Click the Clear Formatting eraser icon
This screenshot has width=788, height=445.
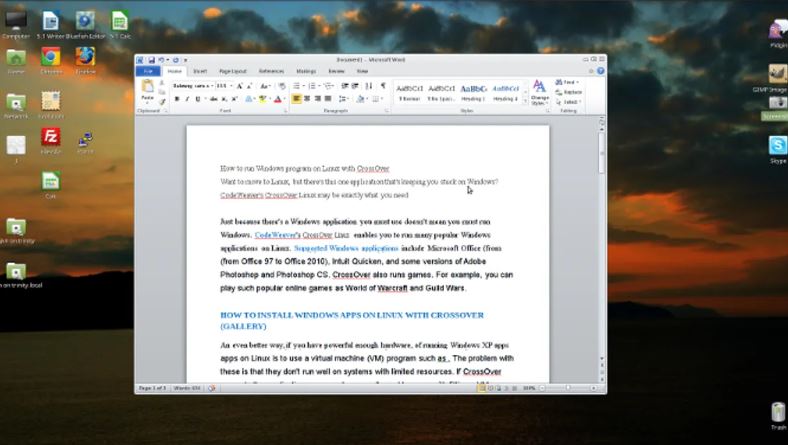(282, 86)
